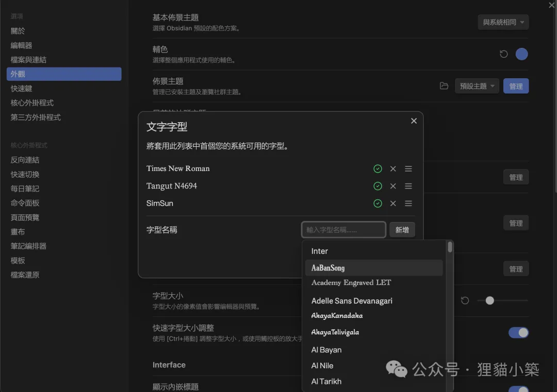Viewport: 557px width, 392px height.
Task: Reset accent color with the restore icon
Action: click(504, 54)
